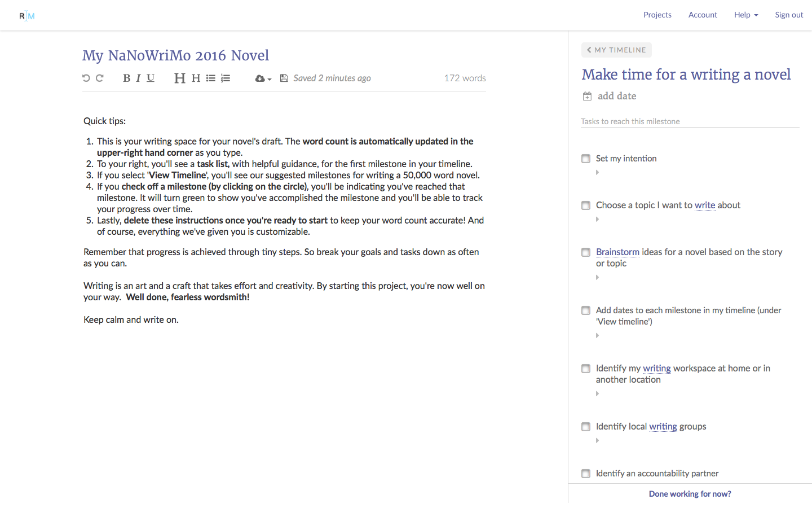Click the RM logo icon
812x508 pixels.
(27, 16)
